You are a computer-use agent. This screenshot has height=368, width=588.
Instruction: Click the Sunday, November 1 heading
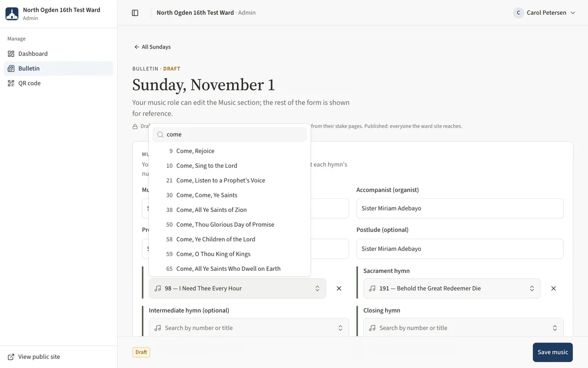(x=204, y=85)
